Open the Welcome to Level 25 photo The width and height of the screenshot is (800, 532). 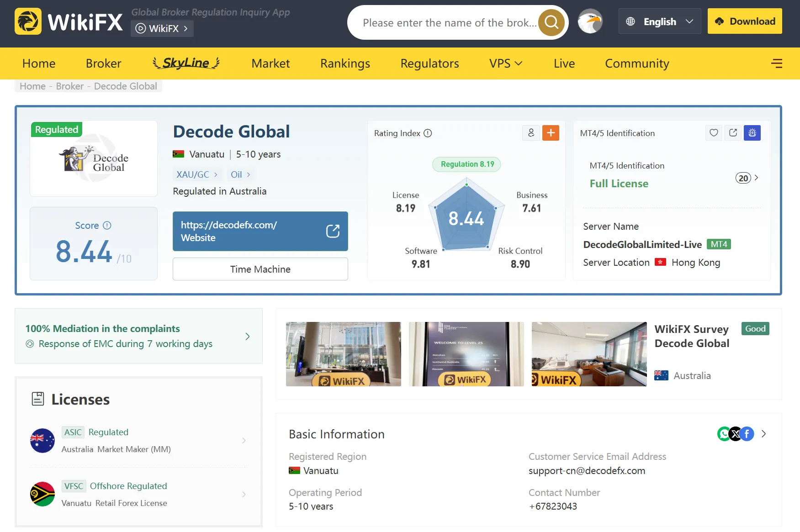[x=466, y=354]
